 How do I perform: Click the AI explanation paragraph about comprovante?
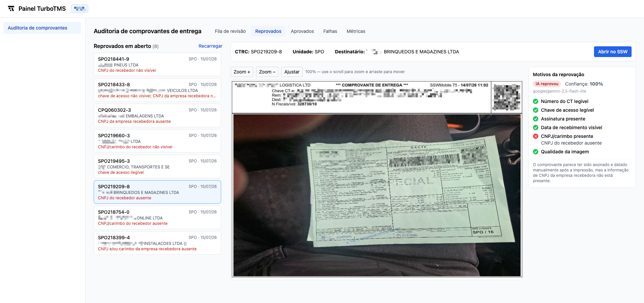point(581,173)
